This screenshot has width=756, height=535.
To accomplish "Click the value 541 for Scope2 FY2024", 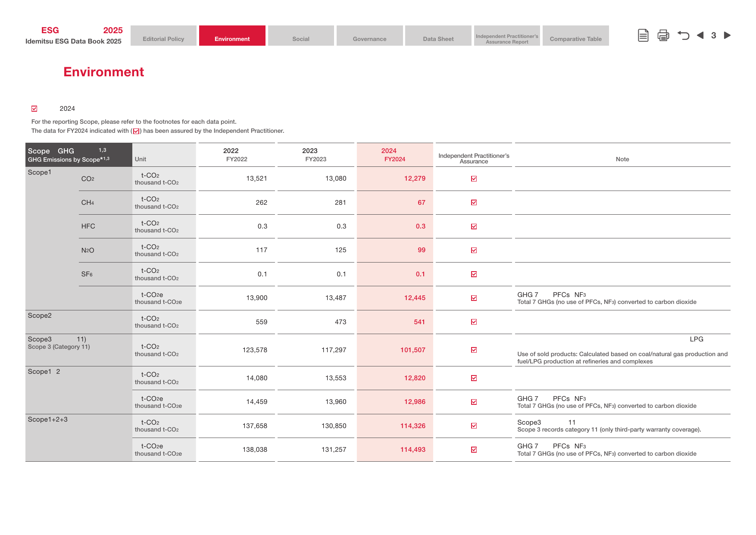I will tap(419, 322).
